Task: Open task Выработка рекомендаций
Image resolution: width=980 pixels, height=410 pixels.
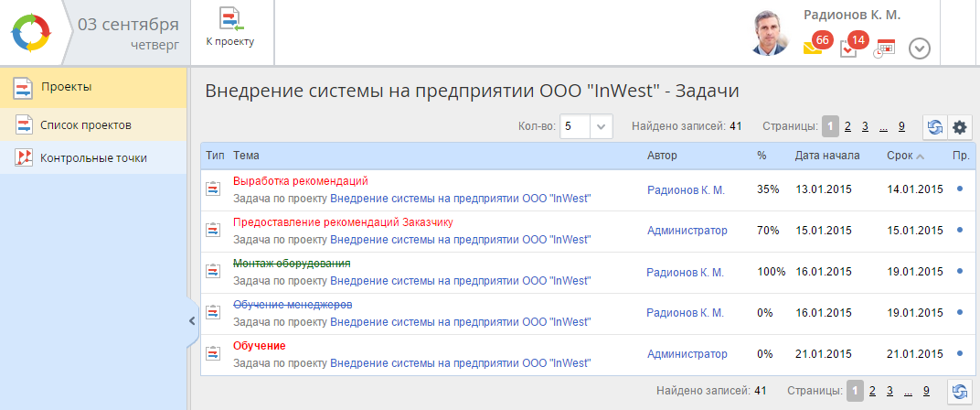Action: (300, 181)
